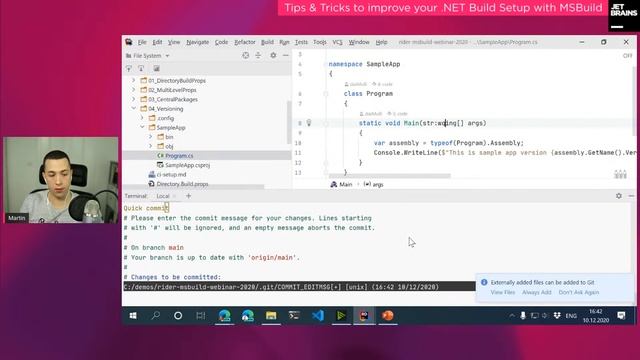
Task: Toggle the code analysis Off indicator in editor corner
Action: click(627, 56)
